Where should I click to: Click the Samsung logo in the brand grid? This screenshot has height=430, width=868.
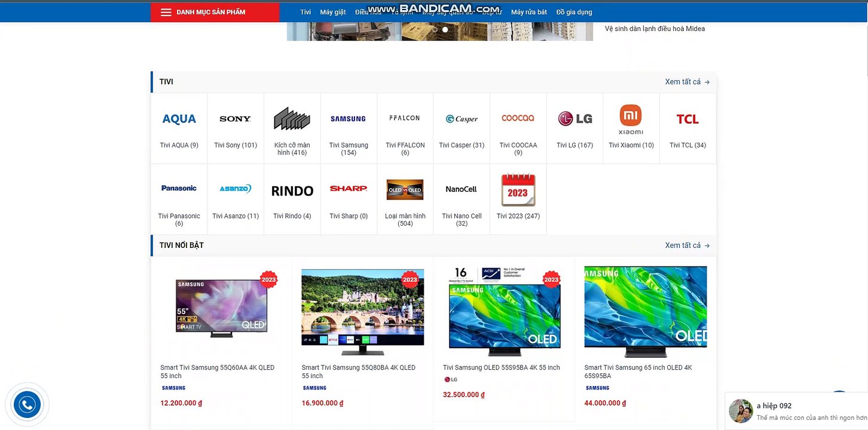coord(348,119)
